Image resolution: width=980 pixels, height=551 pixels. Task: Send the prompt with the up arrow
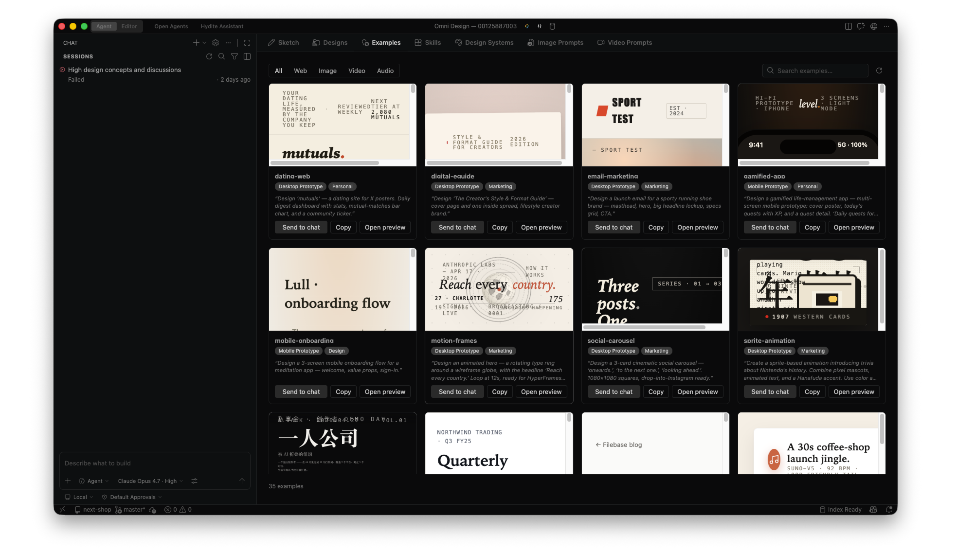coord(242,481)
